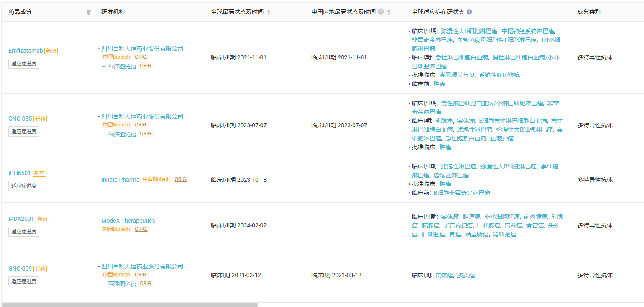Image resolution: width=644 pixels, height=307 pixels.
Task: Open 急性髓系白血病 indication link
Action: [466, 138]
